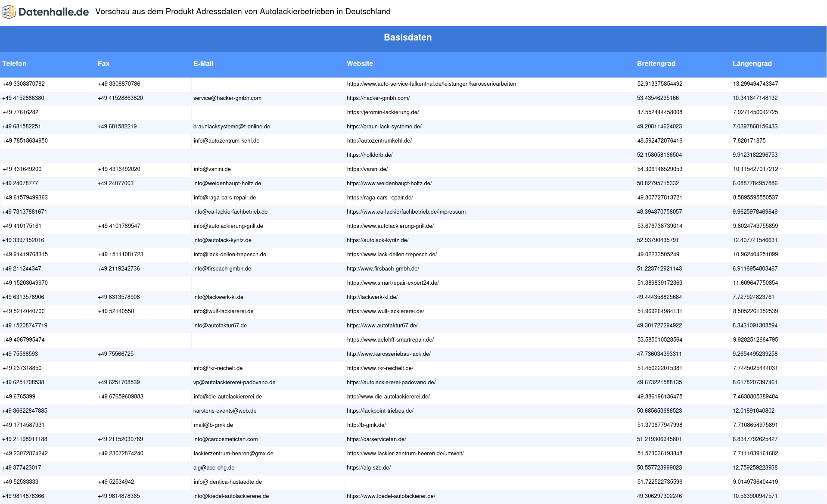827x504 pixels.
Task: Select email info@autolackierung-grill.de
Action: 228,226
